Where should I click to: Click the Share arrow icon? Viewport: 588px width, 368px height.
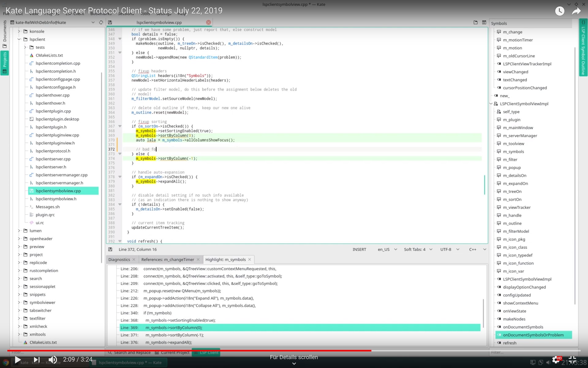pos(576,11)
